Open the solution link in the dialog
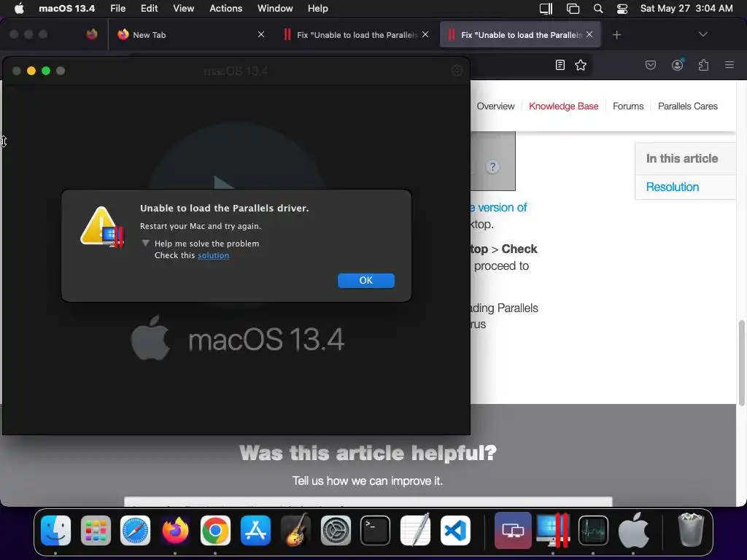747x560 pixels. coord(214,255)
